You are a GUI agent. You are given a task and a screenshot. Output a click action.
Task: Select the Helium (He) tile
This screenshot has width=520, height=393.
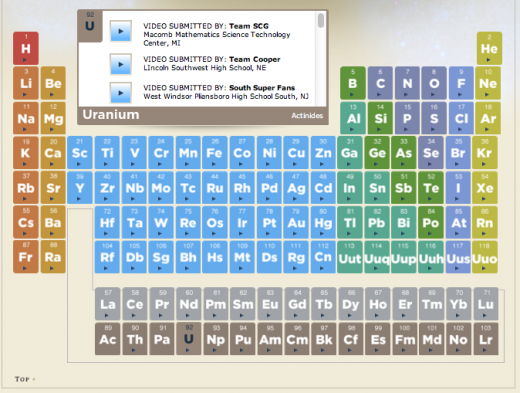coord(489,48)
